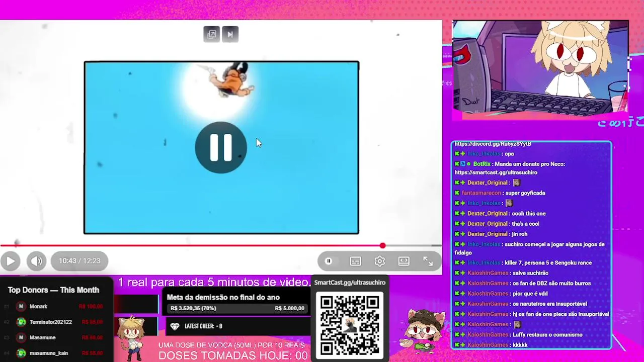
Task: Click the streamer avatar camera panel
Action: point(540,70)
